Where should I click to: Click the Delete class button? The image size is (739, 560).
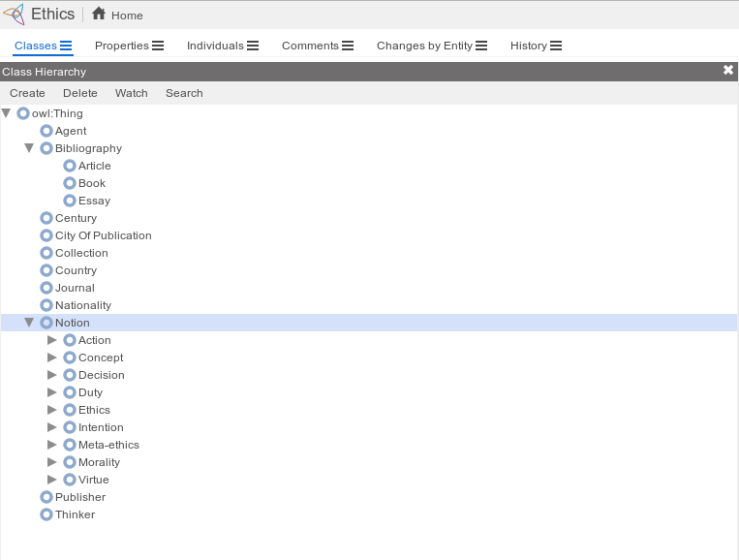80,93
